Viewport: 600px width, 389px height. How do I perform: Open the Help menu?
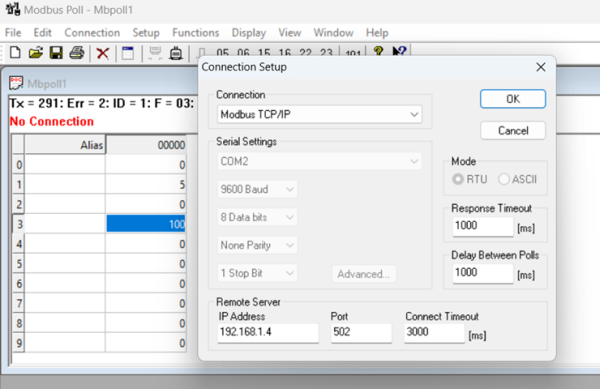click(x=377, y=33)
